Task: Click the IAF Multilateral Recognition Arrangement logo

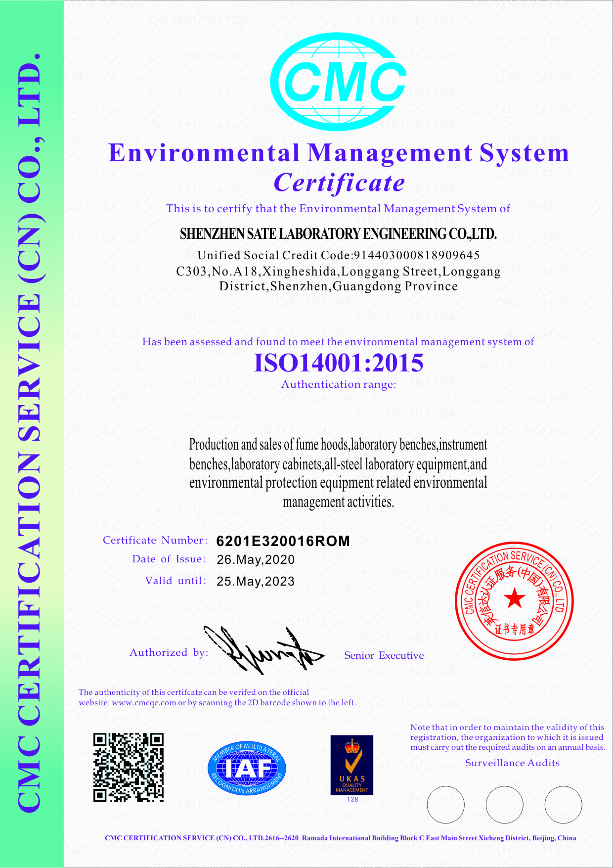Action: pyautogui.click(x=247, y=768)
